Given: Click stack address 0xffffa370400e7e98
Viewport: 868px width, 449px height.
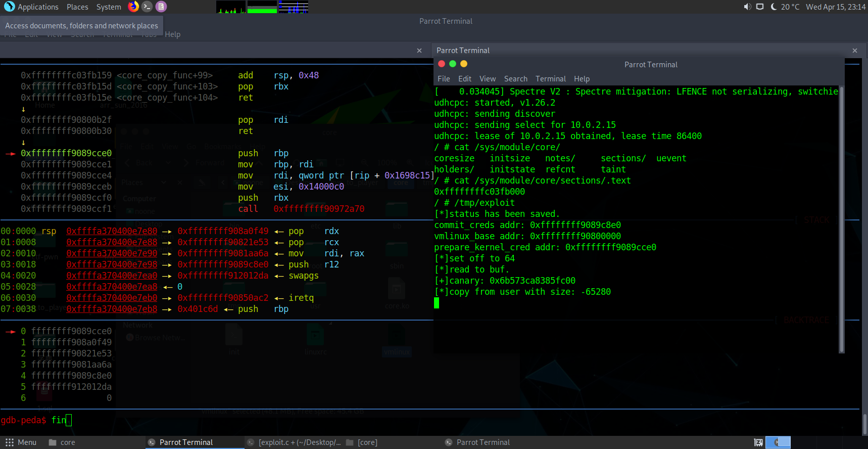Looking at the screenshot, I should coord(112,264).
